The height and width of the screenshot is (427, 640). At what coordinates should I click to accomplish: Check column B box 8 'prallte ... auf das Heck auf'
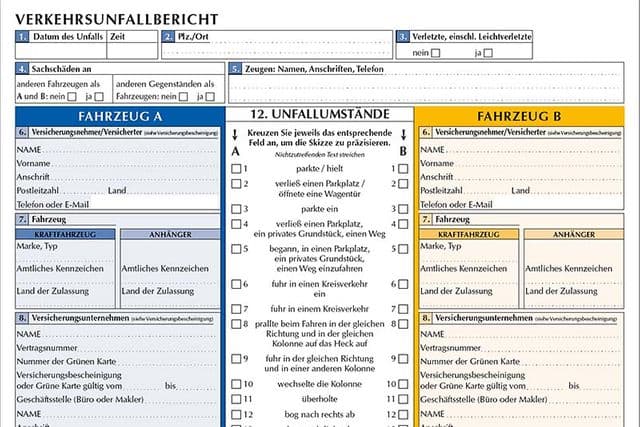pyautogui.click(x=403, y=324)
